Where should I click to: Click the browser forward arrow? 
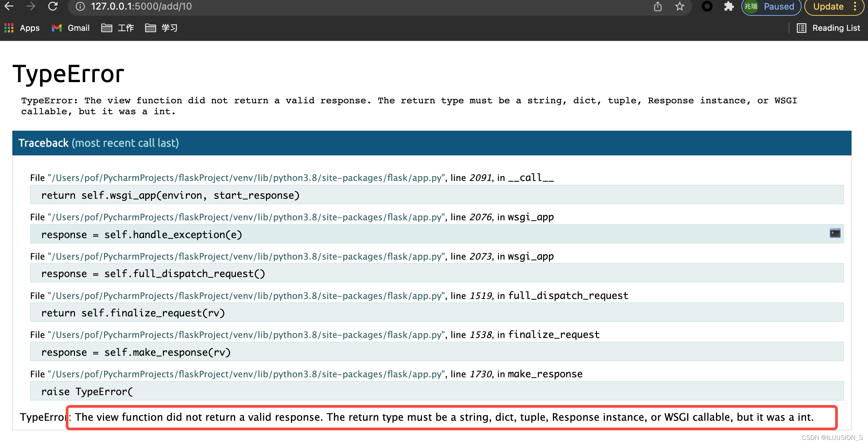tap(31, 6)
